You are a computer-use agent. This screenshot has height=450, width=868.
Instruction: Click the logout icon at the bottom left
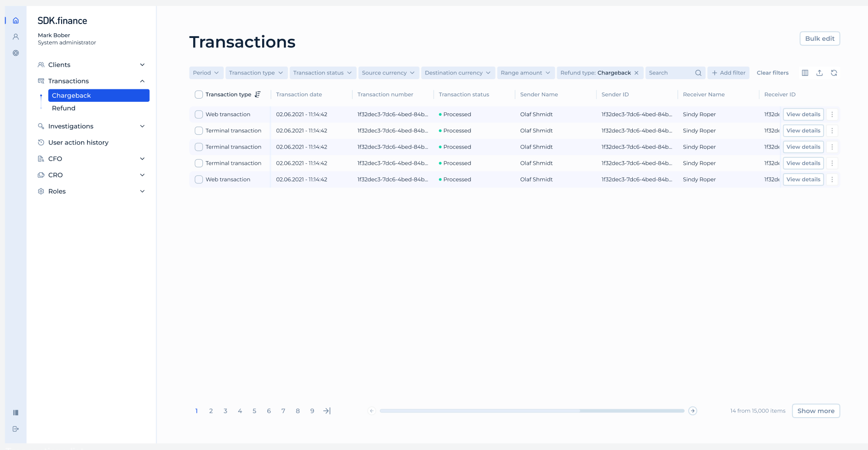click(15, 429)
